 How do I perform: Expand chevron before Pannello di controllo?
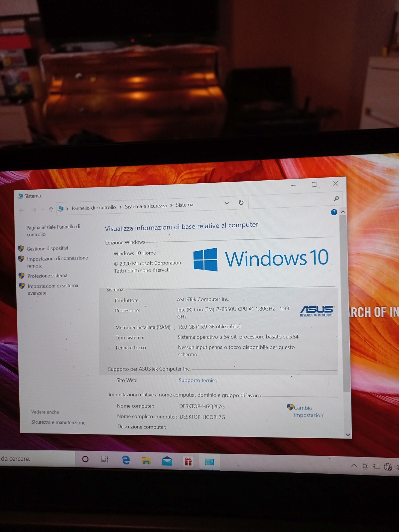pyautogui.click(x=67, y=208)
